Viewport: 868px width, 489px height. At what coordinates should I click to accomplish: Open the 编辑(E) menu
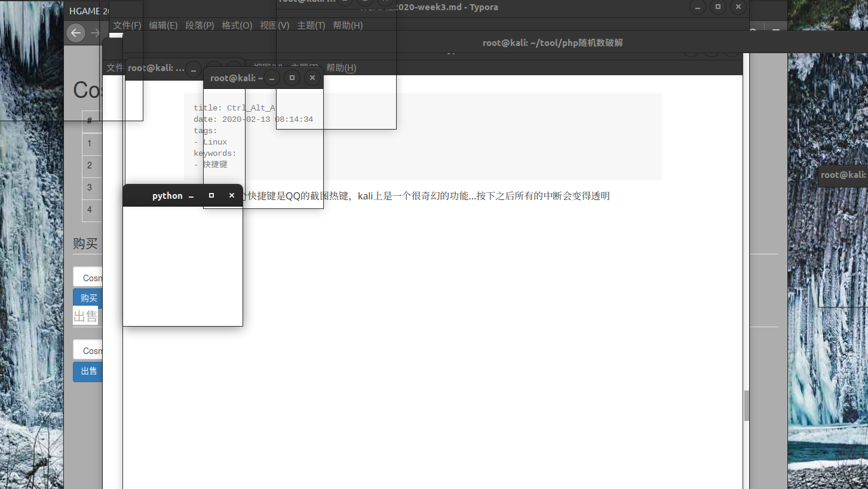[163, 26]
